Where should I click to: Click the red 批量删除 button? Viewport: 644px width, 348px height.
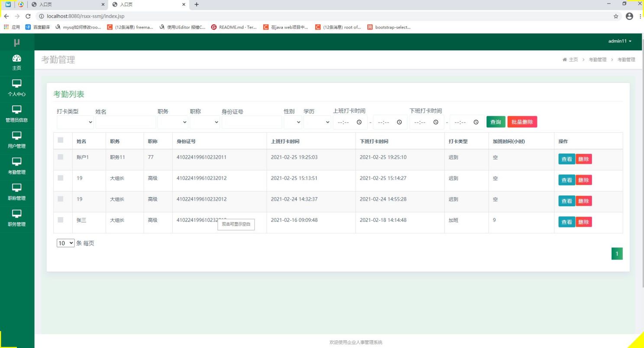pos(522,122)
